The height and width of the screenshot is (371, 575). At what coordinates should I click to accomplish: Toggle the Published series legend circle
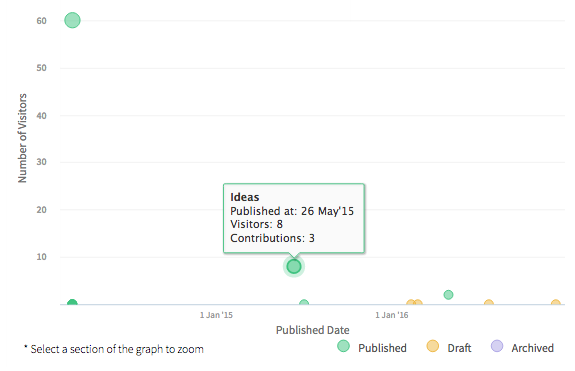(343, 346)
